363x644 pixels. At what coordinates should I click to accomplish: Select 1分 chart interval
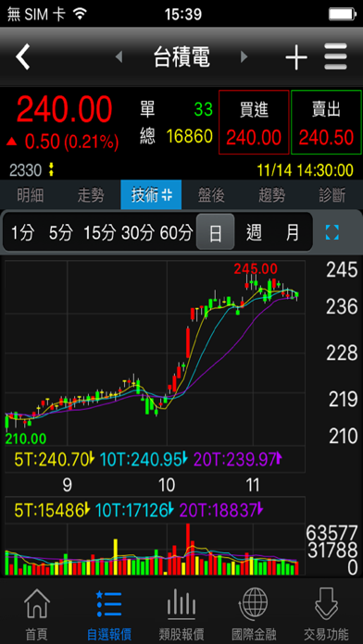pyautogui.click(x=22, y=232)
